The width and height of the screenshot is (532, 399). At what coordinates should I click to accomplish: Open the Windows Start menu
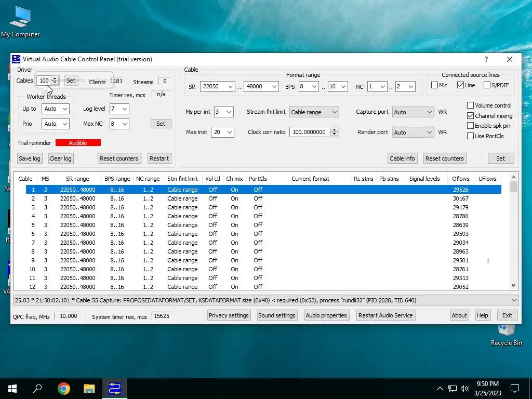coord(12,389)
